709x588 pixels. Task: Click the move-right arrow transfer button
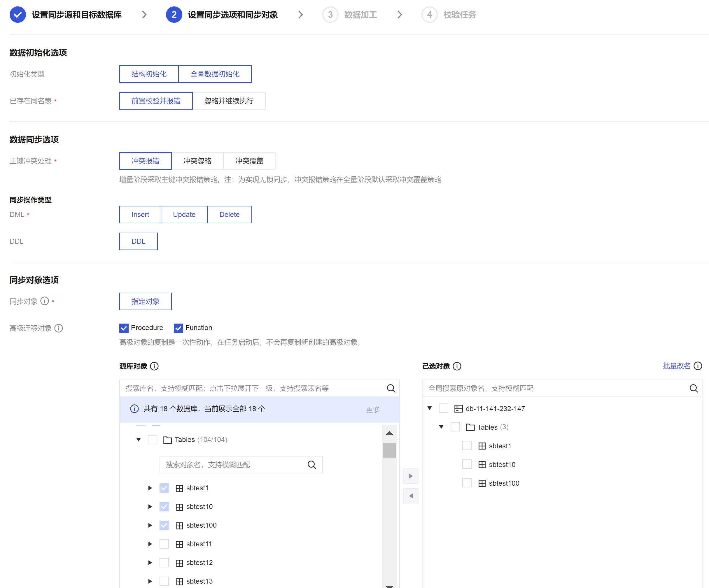tap(411, 476)
